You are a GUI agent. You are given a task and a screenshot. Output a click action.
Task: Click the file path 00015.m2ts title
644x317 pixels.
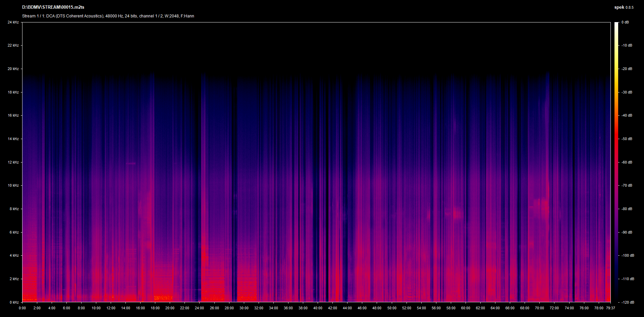[x=53, y=7]
